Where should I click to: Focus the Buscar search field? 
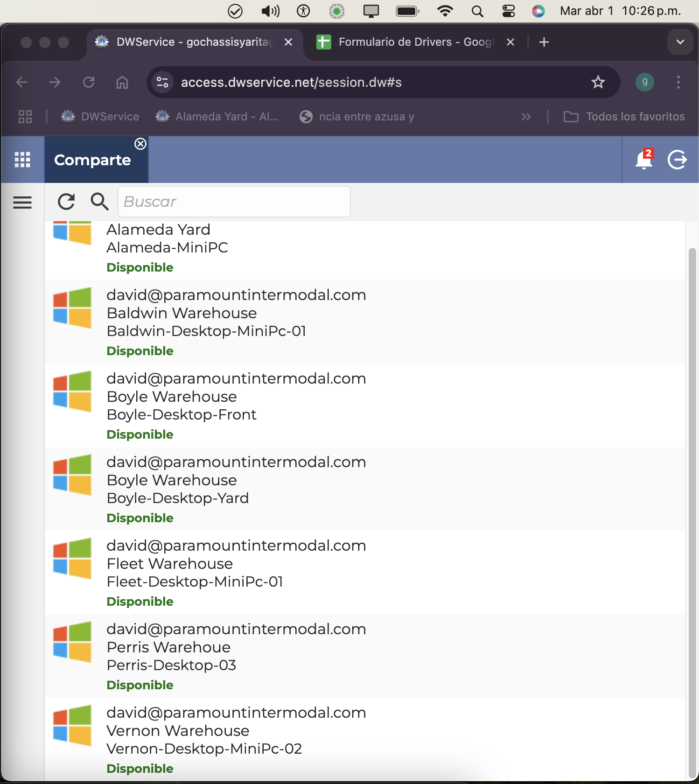(234, 202)
